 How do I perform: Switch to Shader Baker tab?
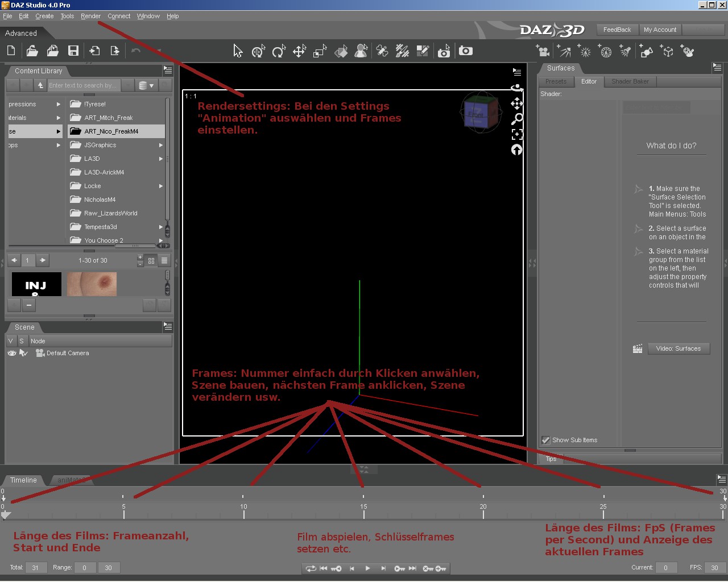coord(630,81)
